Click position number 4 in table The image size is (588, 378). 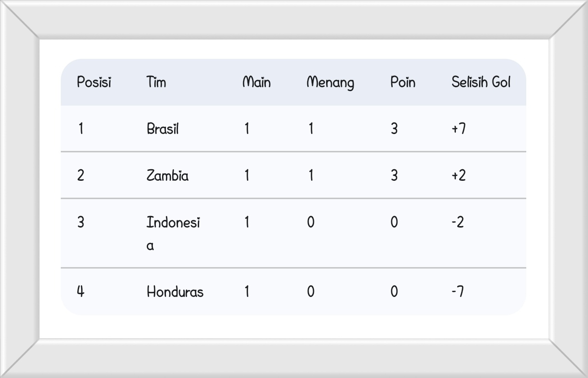coord(81,292)
